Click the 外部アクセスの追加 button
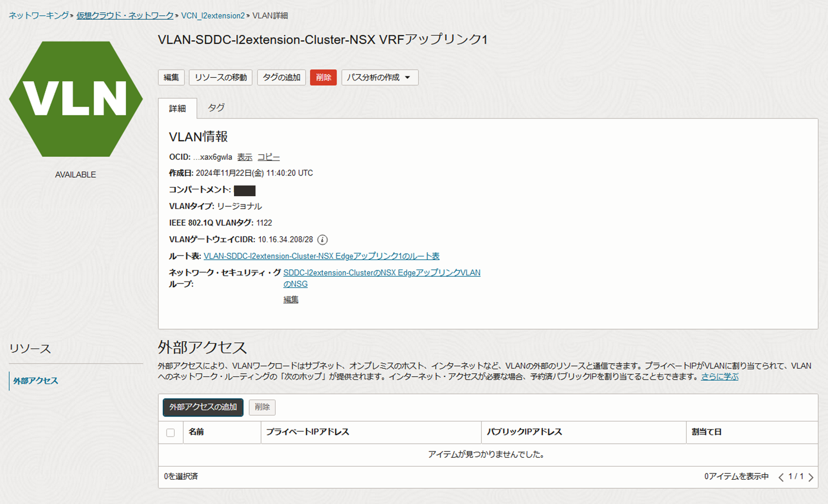 [x=203, y=407]
